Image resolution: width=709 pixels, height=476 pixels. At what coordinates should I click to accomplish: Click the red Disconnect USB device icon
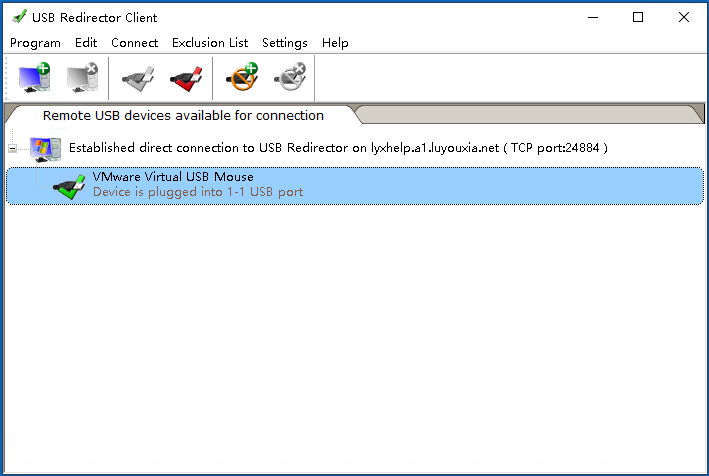[x=186, y=79]
